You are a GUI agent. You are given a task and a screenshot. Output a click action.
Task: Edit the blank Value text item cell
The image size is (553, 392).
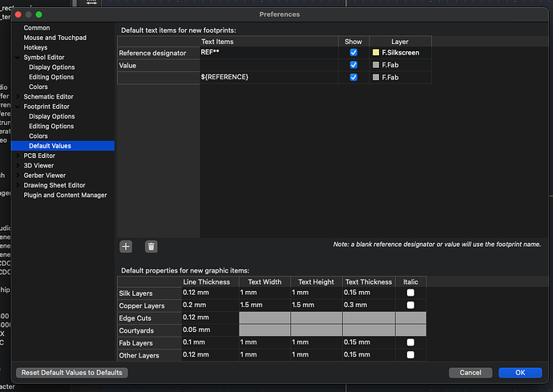[x=269, y=65]
